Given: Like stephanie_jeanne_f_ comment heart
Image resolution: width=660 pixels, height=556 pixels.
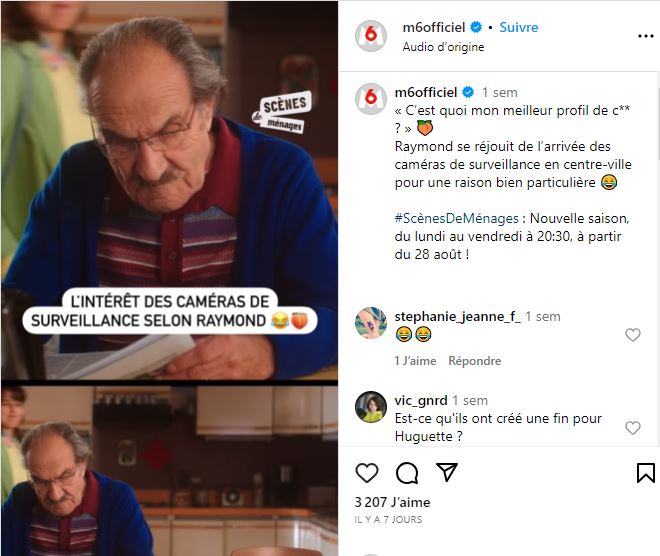Looking at the screenshot, I should click(633, 335).
